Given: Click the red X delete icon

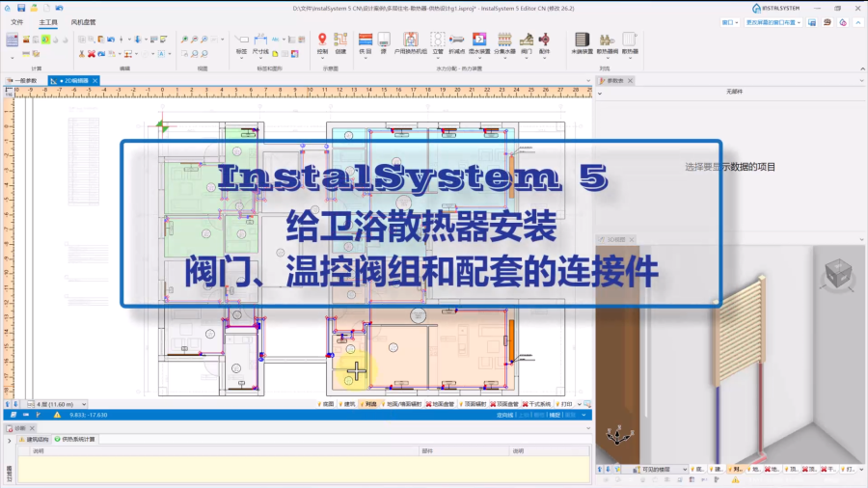Looking at the screenshot, I should [92, 54].
